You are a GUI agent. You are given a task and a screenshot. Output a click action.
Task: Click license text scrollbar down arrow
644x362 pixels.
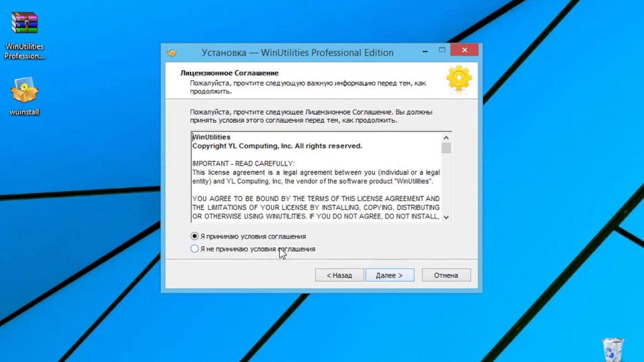[x=446, y=217]
